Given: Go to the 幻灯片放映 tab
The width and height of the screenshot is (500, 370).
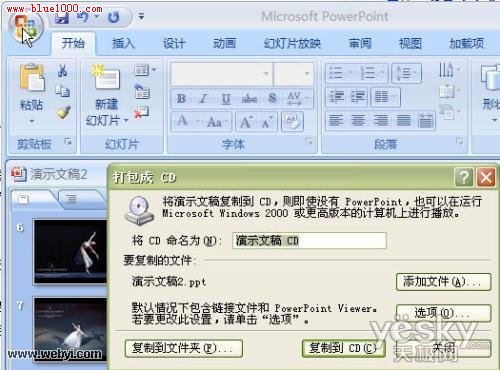Looking at the screenshot, I should (292, 43).
